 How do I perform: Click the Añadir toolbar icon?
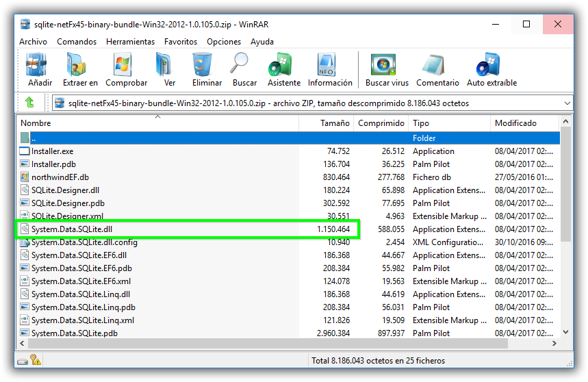(x=36, y=64)
